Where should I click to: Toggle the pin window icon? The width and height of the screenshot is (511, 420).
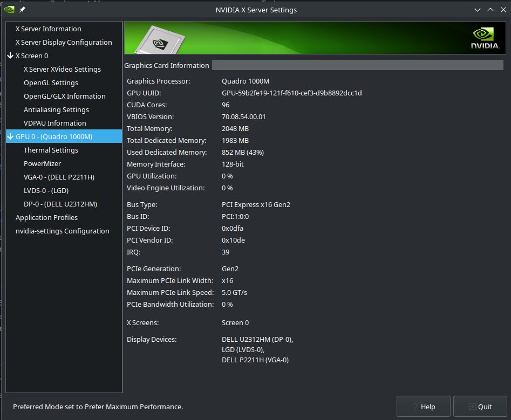pyautogui.click(x=22, y=10)
